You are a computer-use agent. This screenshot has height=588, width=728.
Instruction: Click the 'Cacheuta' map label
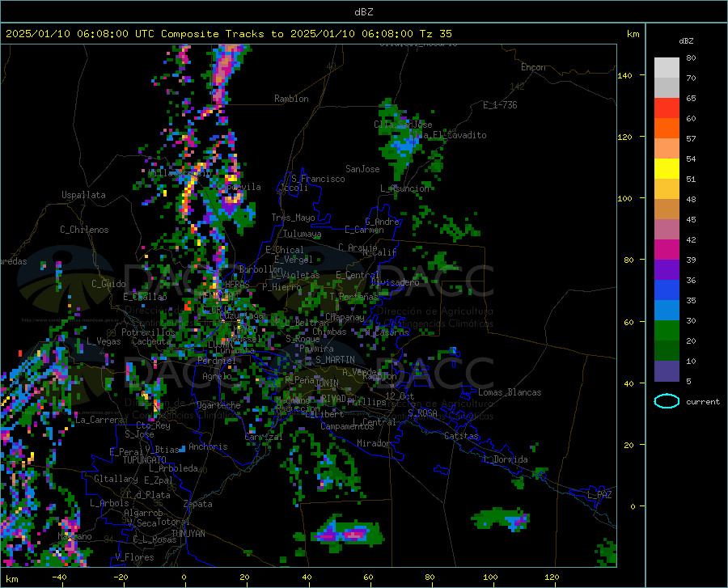click(x=151, y=341)
